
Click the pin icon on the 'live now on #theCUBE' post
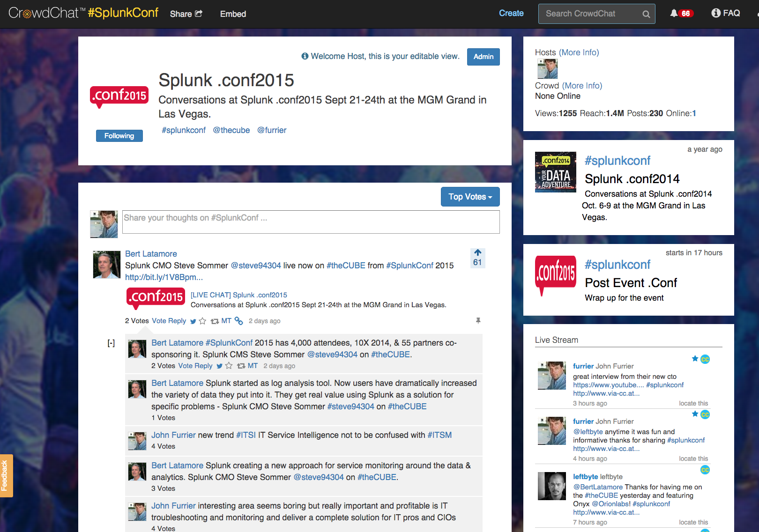tap(478, 321)
